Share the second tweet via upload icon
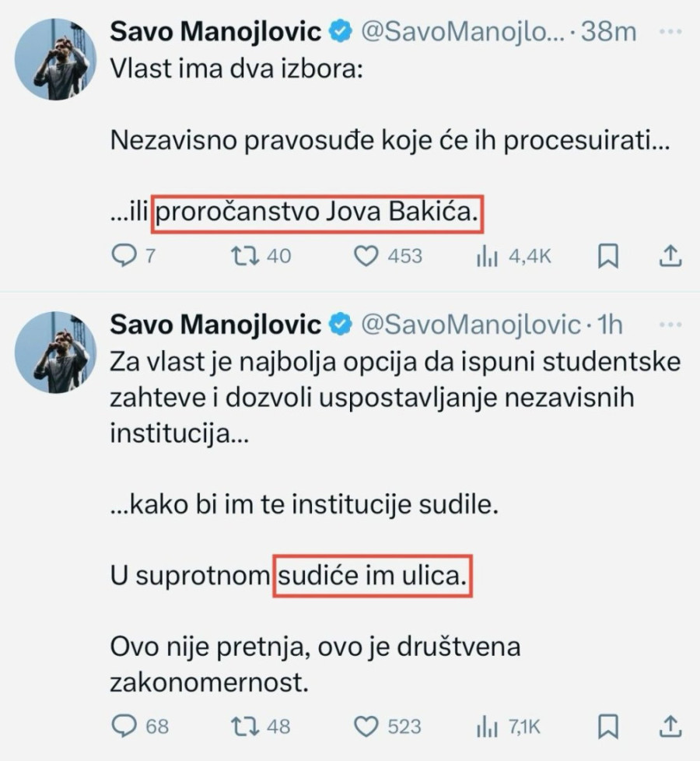 tap(670, 726)
